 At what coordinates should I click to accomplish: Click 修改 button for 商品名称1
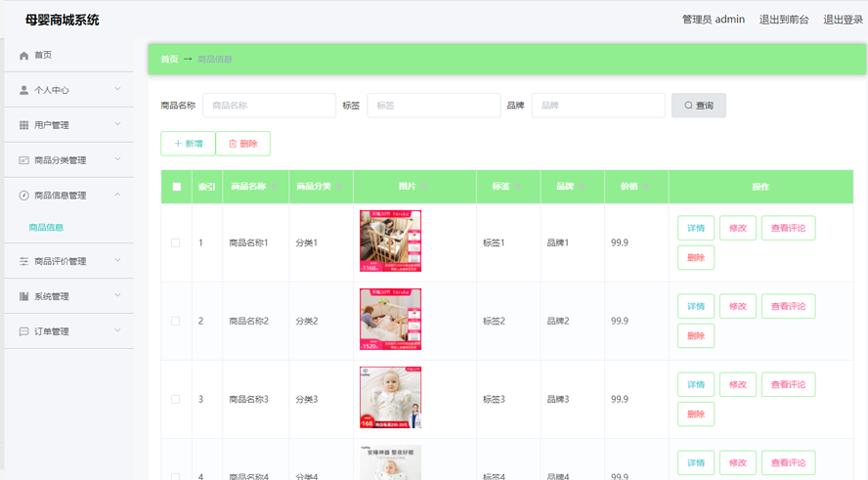[738, 228]
